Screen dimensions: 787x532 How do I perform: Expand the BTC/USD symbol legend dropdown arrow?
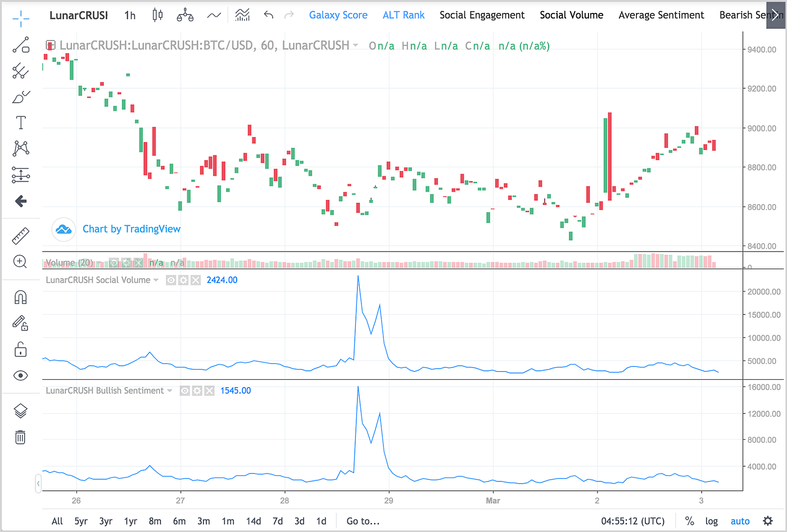[x=355, y=46]
